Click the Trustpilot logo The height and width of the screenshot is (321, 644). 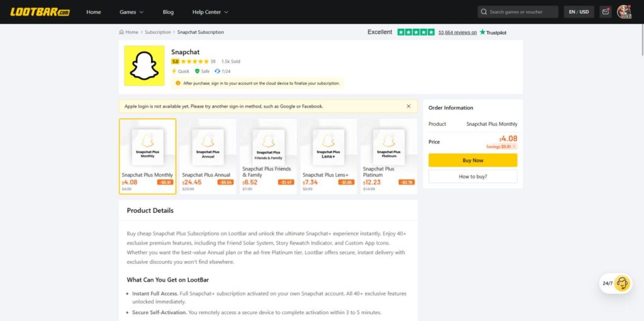point(493,32)
